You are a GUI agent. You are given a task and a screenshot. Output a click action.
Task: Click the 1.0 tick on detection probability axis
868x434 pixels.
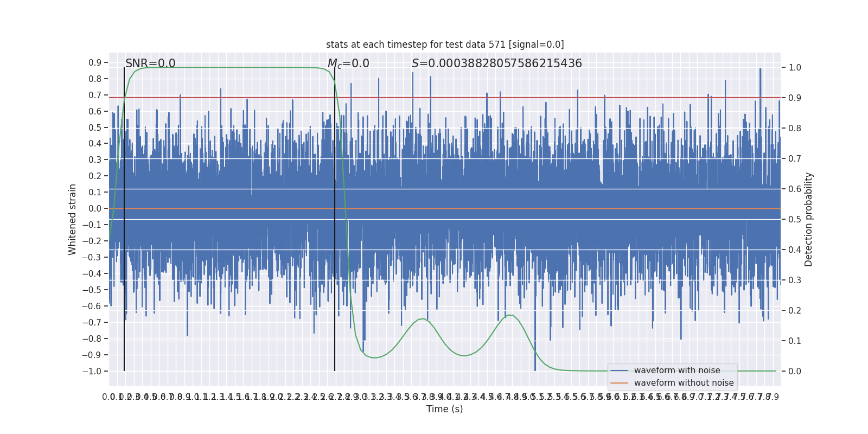(x=795, y=68)
